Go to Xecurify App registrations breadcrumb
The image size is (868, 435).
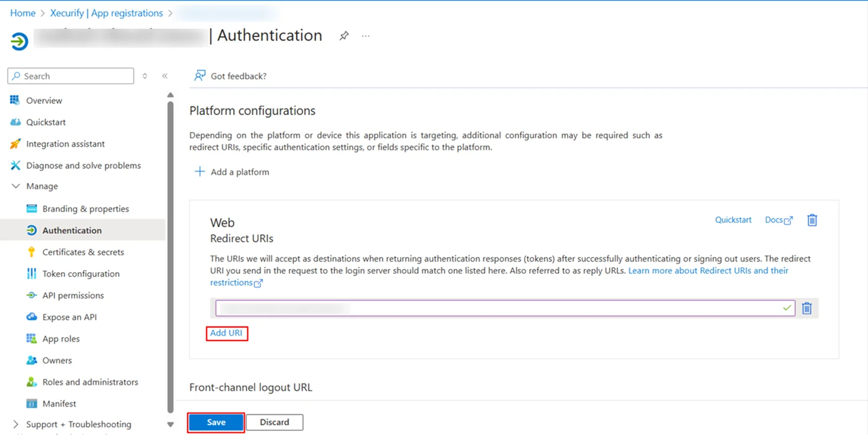coord(106,13)
